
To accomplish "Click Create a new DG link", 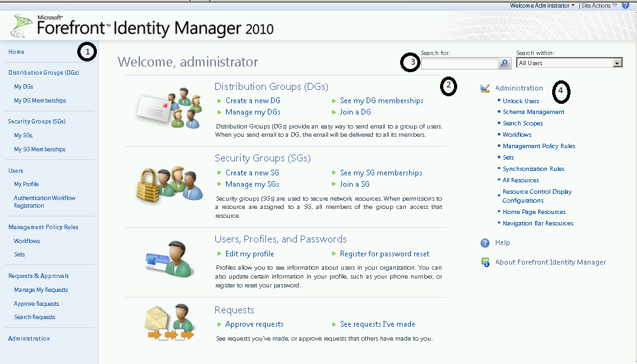I will [x=253, y=101].
